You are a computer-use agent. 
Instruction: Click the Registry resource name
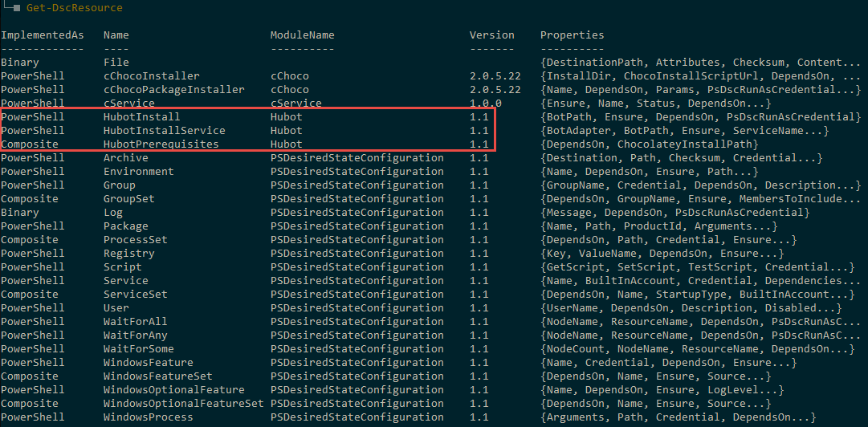(128, 254)
